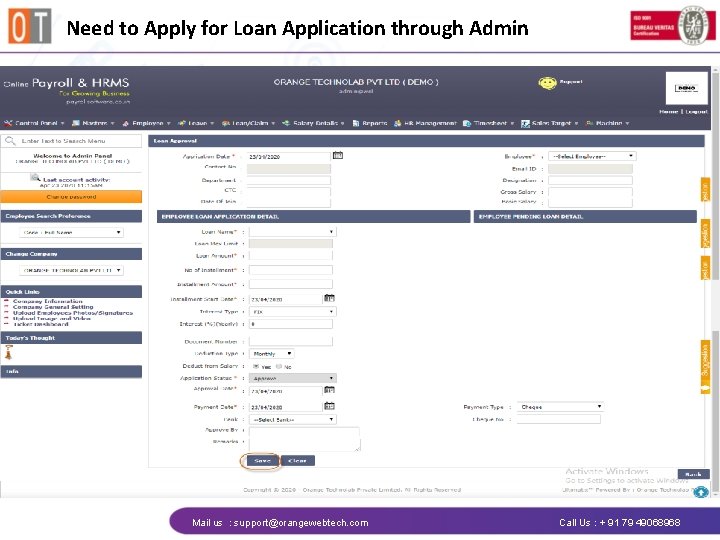The height and width of the screenshot is (540, 720).
Task: Click the Salary Details menu icon
Action: (286, 123)
